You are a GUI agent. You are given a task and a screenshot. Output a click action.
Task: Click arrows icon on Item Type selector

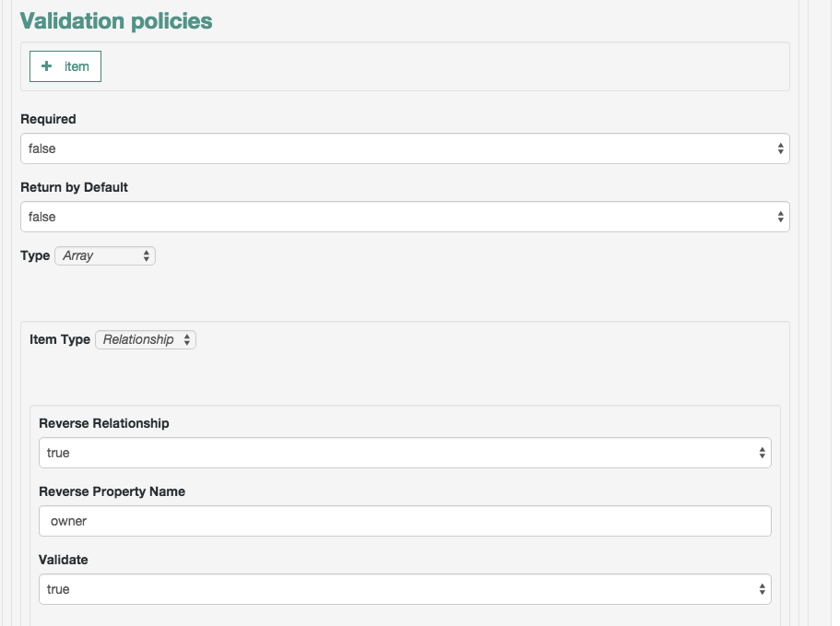(187, 339)
